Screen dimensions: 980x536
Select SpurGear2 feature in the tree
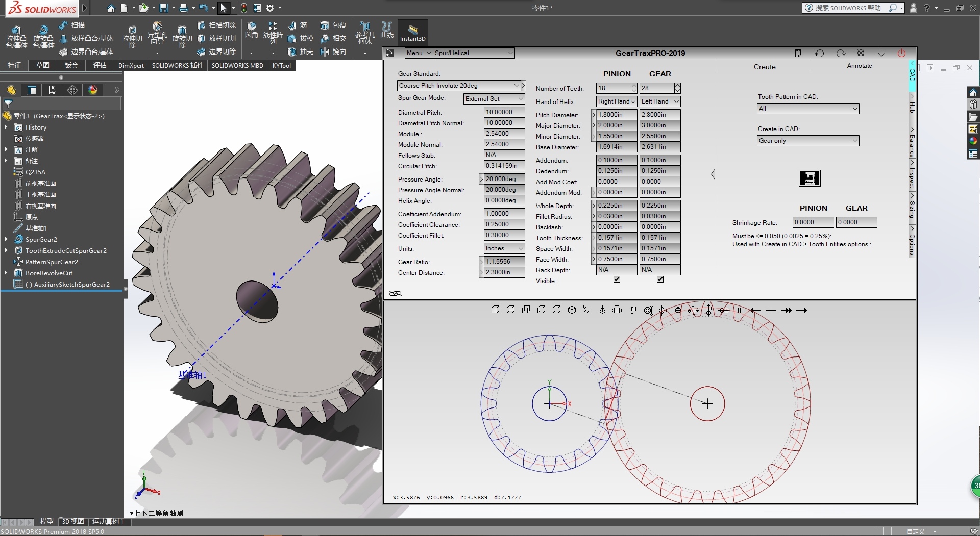41,239
